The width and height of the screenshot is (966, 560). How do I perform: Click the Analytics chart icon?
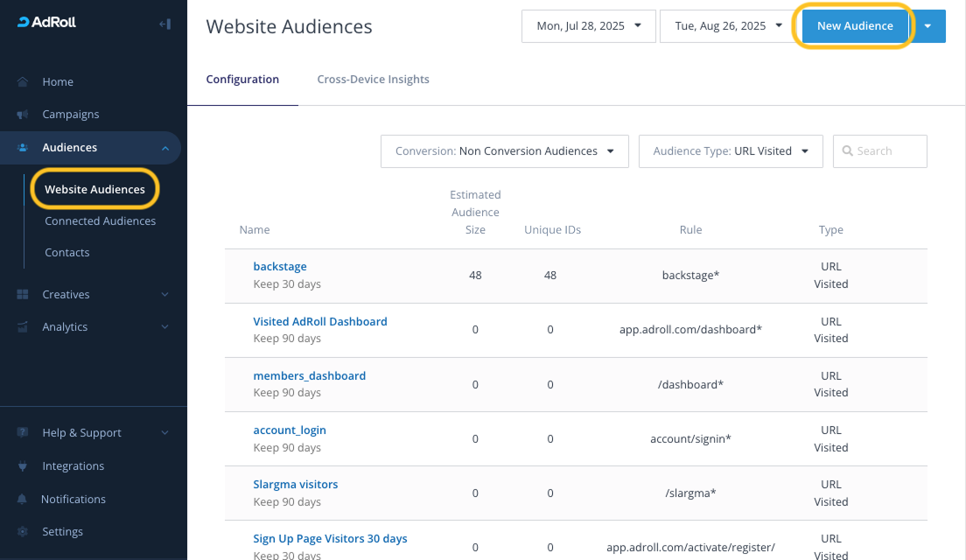pos(23,327)
